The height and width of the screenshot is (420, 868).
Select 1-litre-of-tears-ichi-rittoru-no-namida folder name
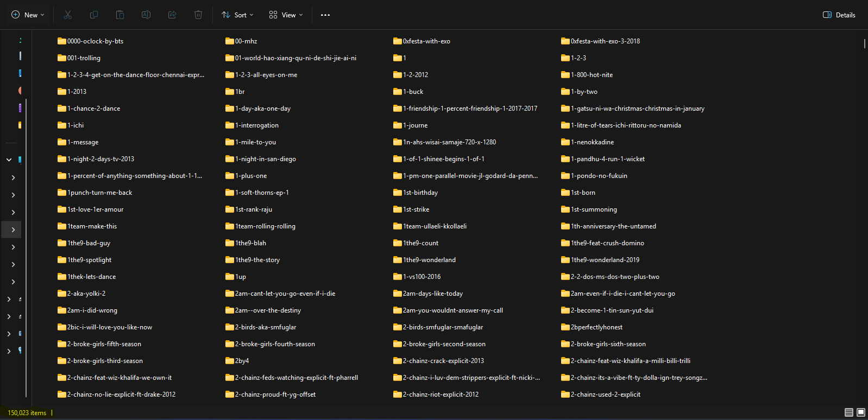tap(626, 125)
